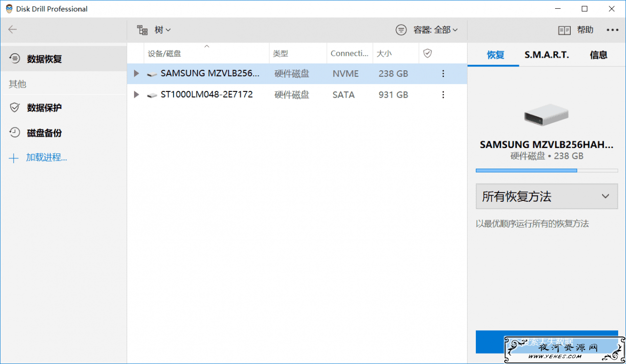Click the help book icon
Screen dimensions: 626x364
[x=564, y=30]
